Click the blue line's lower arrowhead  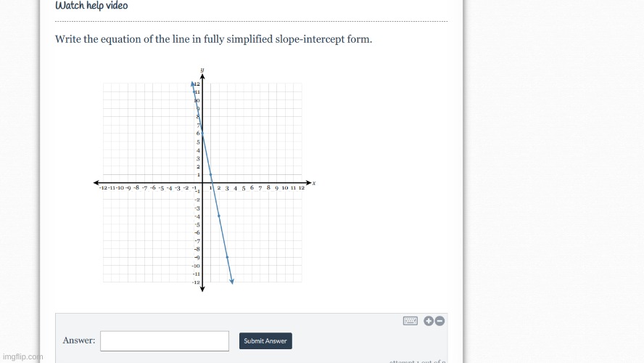(x=232, y=281)
